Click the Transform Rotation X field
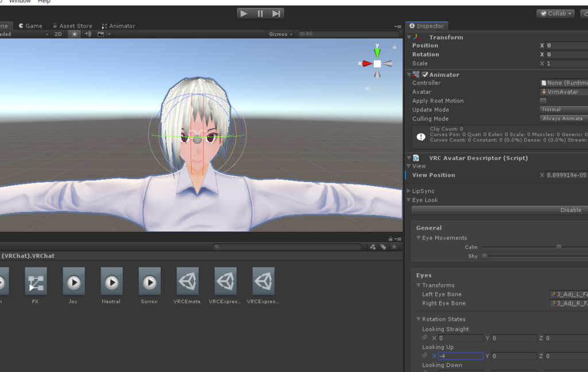This screenshot has height=372, width=588. [x=567, y=55]
